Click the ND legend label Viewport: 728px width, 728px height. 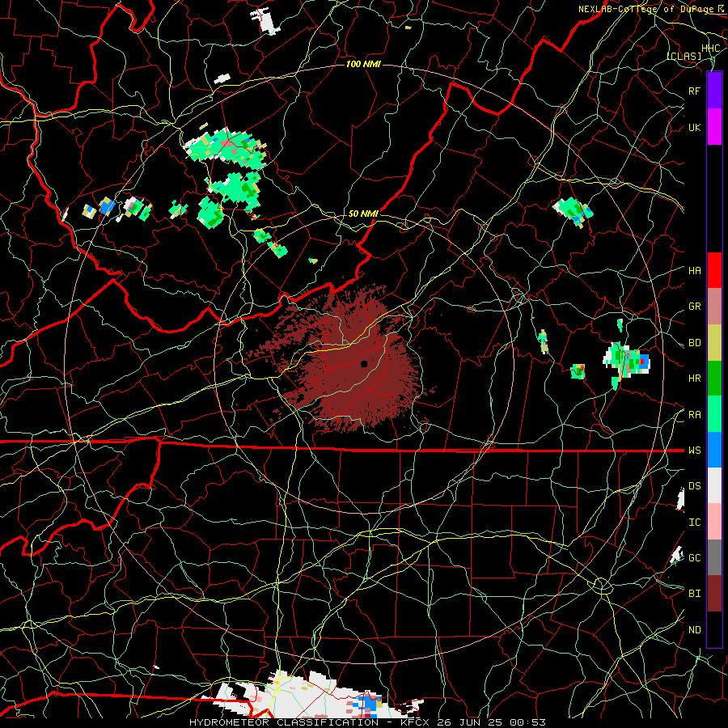tap(694, 630)
